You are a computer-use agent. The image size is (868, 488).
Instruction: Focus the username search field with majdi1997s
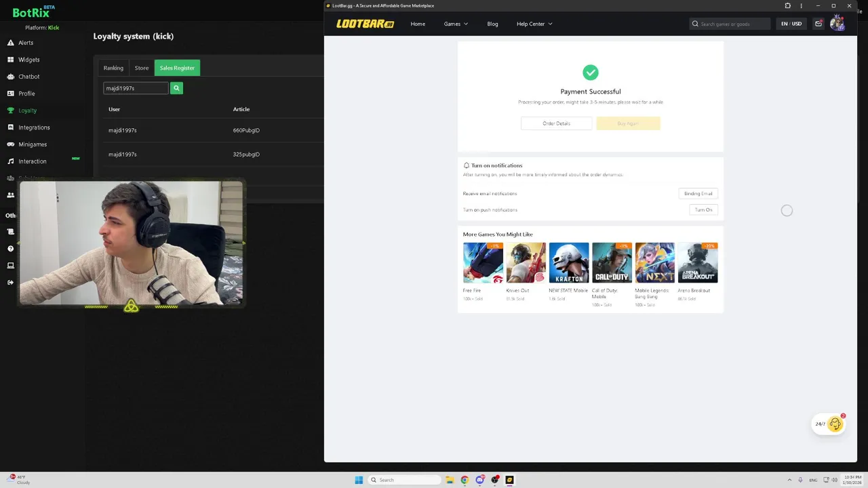pyautogui.click(x=136, y=88)
